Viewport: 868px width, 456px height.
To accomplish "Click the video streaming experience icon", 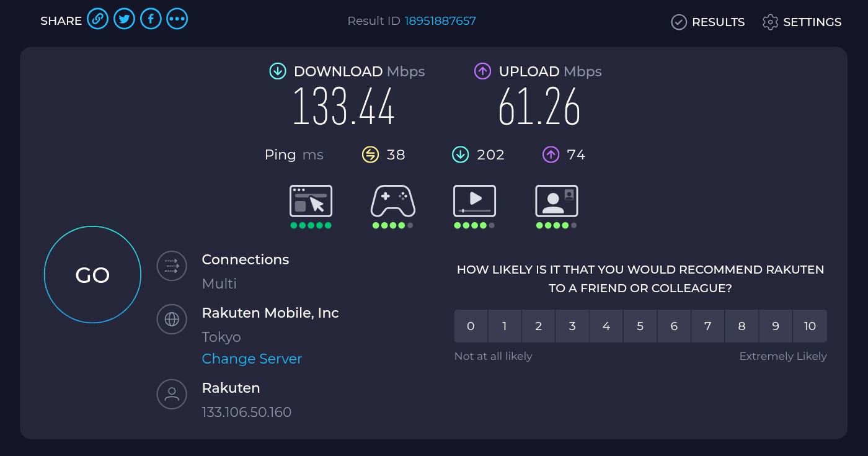I will click(474, 201).
